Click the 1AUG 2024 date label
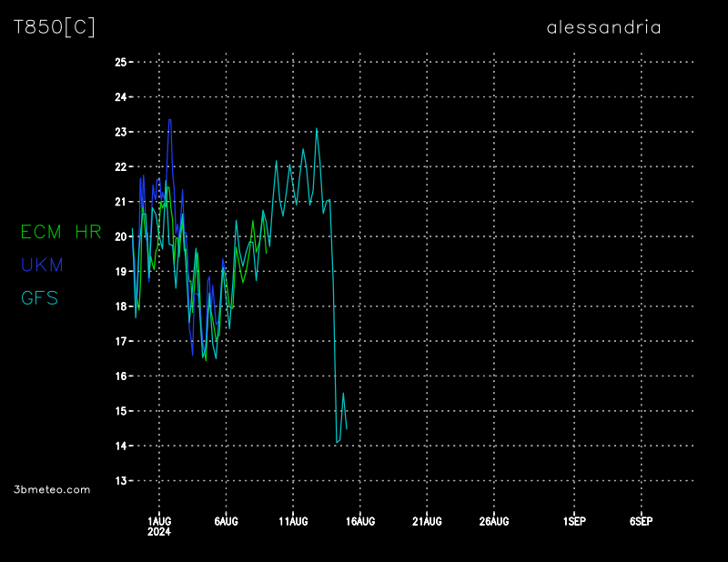 point(159,526)
